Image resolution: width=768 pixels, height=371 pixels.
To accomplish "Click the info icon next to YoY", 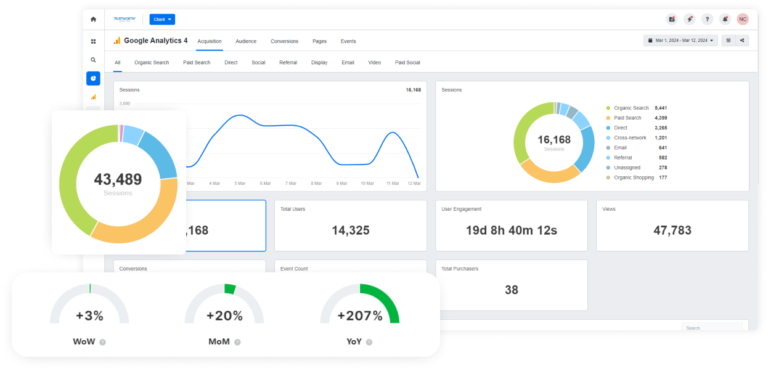I will coord(369,342).
